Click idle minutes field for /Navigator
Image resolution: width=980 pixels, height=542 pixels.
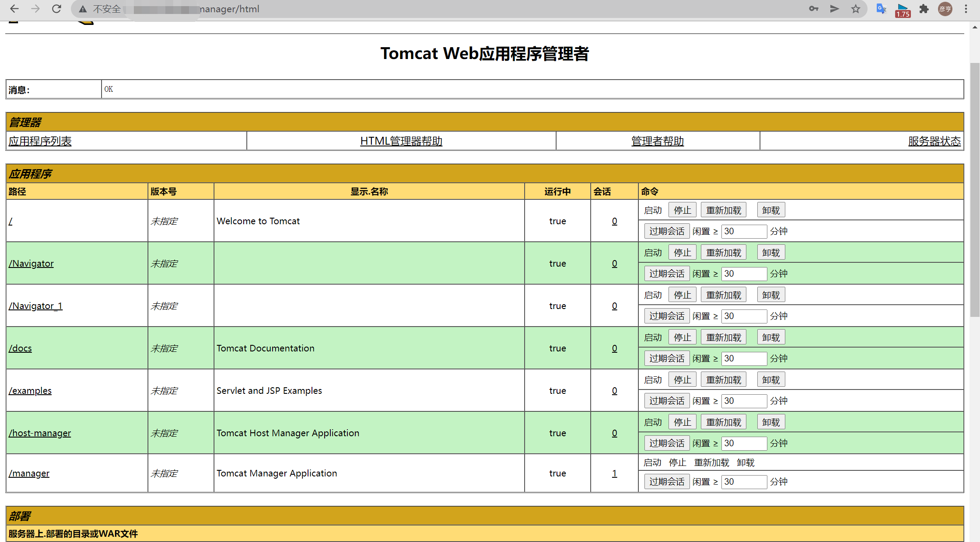pos(744,274)
